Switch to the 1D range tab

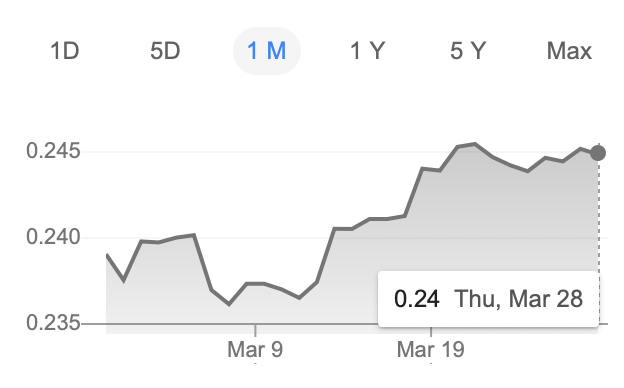click(x=64, y=51)
